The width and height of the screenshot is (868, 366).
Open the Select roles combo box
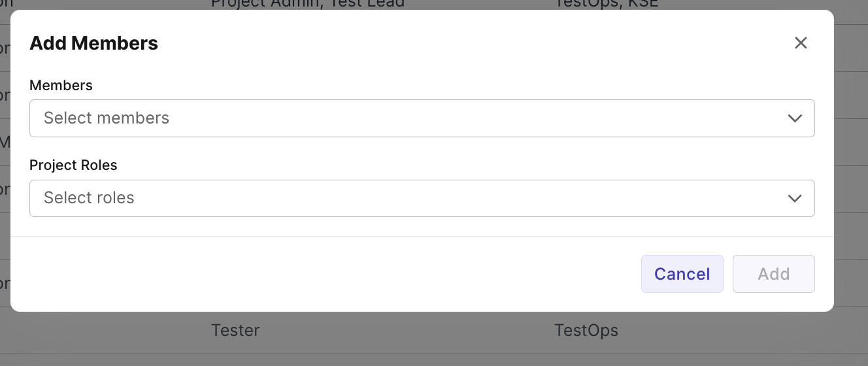point(418,198)
